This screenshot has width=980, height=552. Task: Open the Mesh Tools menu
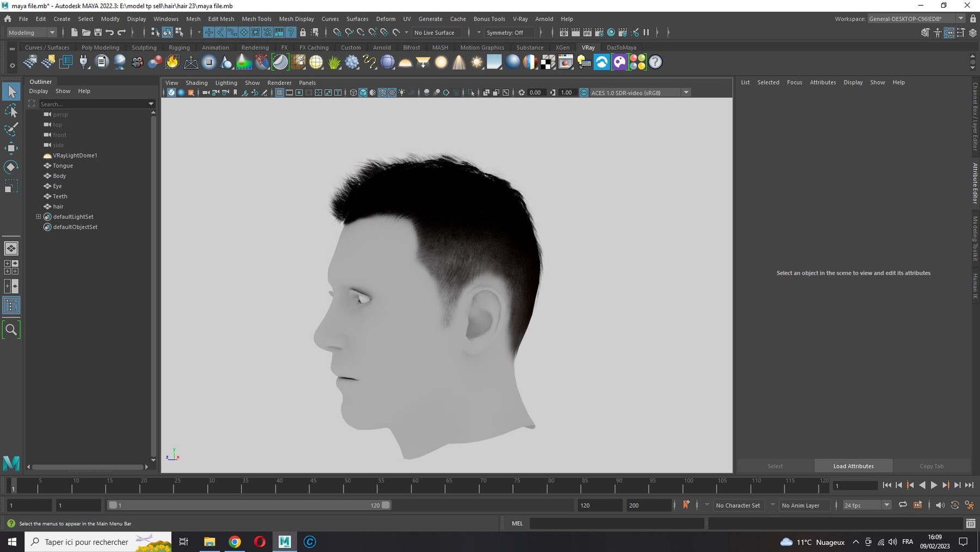tap(256, 19)
